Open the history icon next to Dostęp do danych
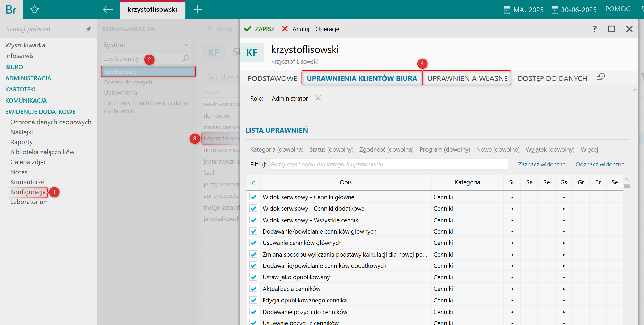The width and height of the screenshot is (644, 325). click(601, 78)
